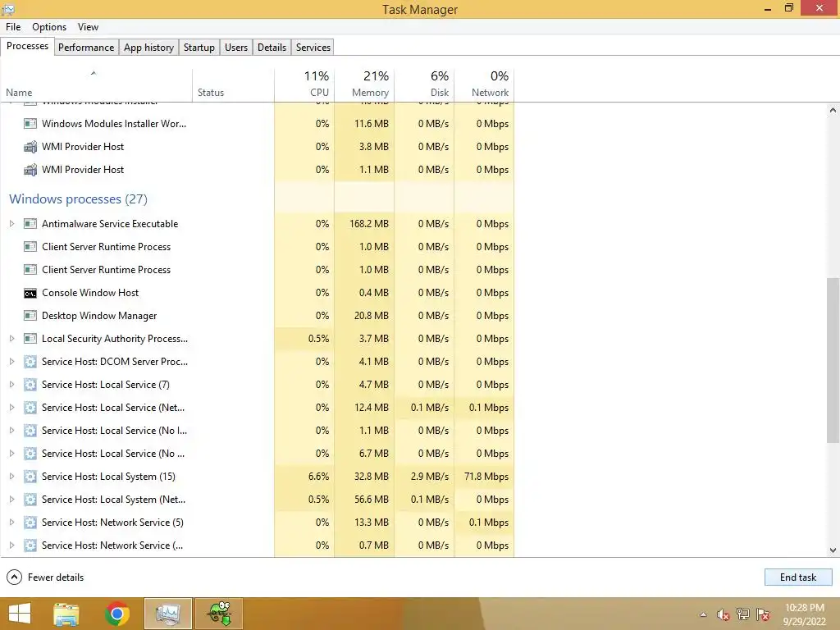Click the Fewer details label
Image resolution: width=840 pixels, height=630 pixels.
(x=56, y=577)
